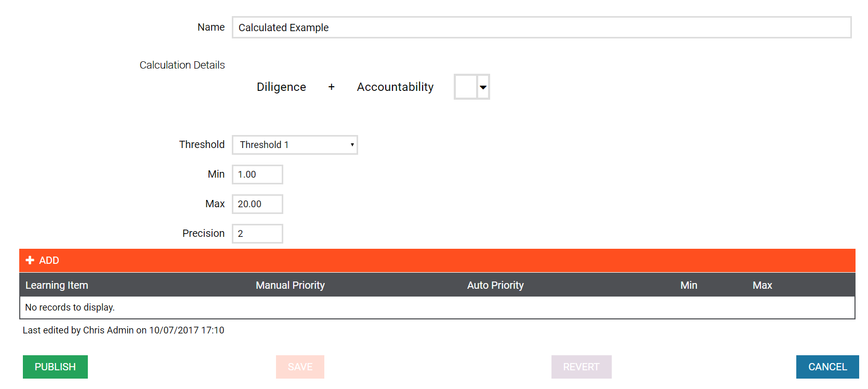Image resolution: width=868 pixels, height=389 pixels.
Task: Focus the Min field showing 1.00
Action: [257, 175]
